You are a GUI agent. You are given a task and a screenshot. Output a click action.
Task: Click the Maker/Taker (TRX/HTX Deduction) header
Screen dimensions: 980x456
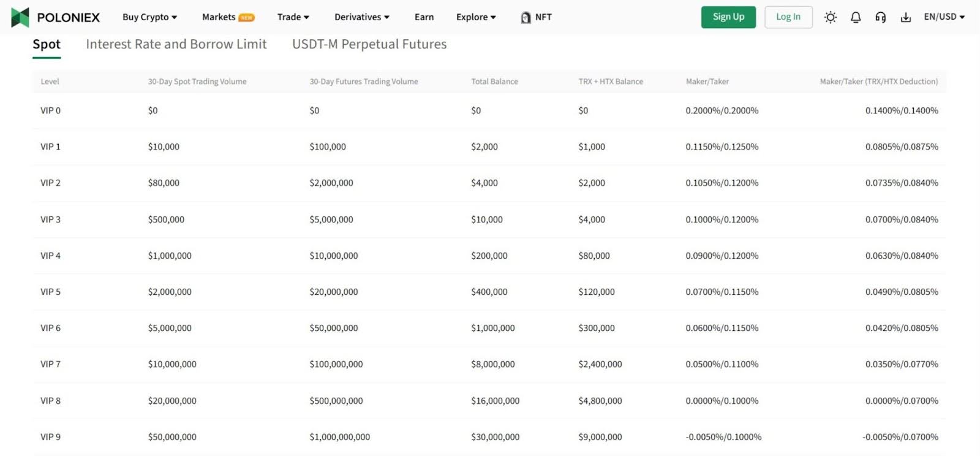coord(879,82)
